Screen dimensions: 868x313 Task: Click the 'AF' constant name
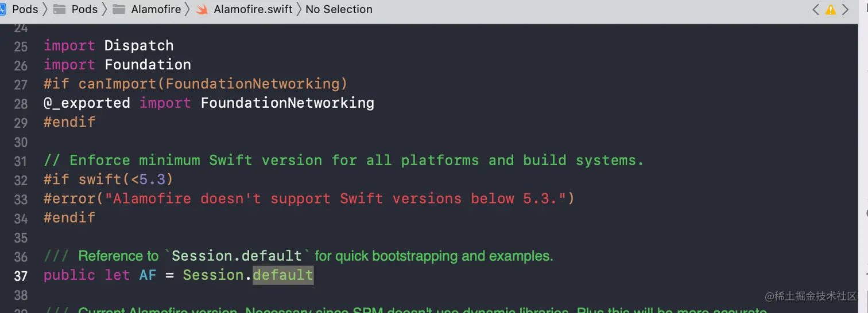(x=148, y=275)
